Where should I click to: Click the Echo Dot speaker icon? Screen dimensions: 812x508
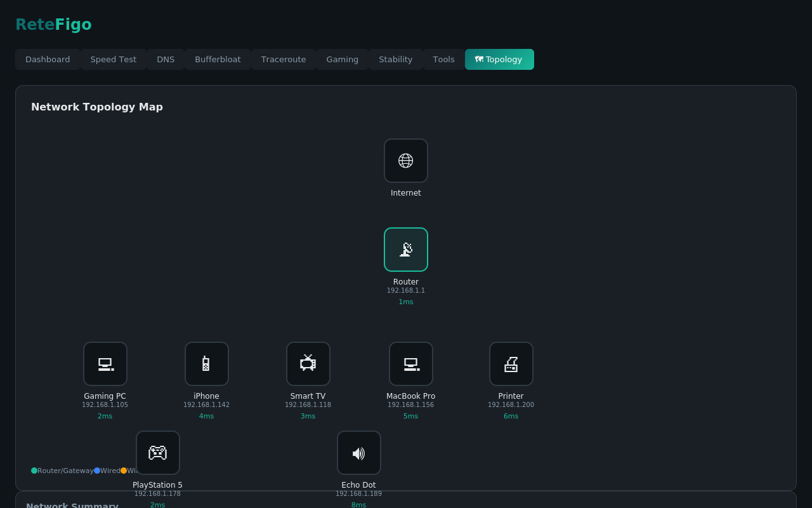[x=358, y=452]
